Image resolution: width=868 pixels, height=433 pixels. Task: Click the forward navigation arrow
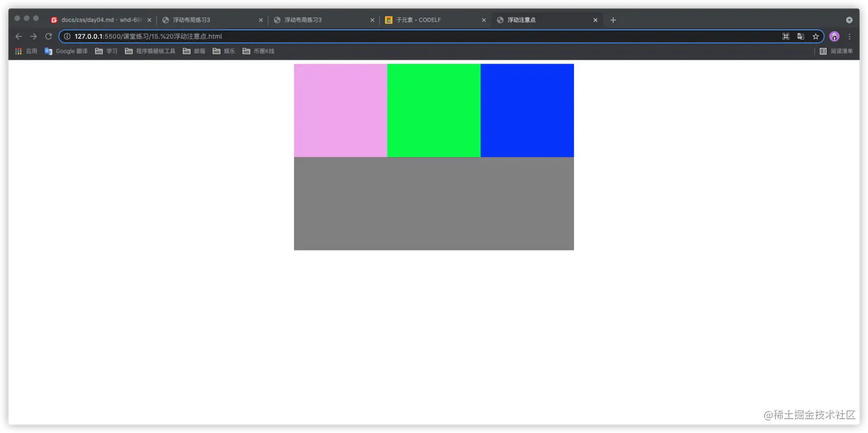pyautogui.click(x=33, y=36)
